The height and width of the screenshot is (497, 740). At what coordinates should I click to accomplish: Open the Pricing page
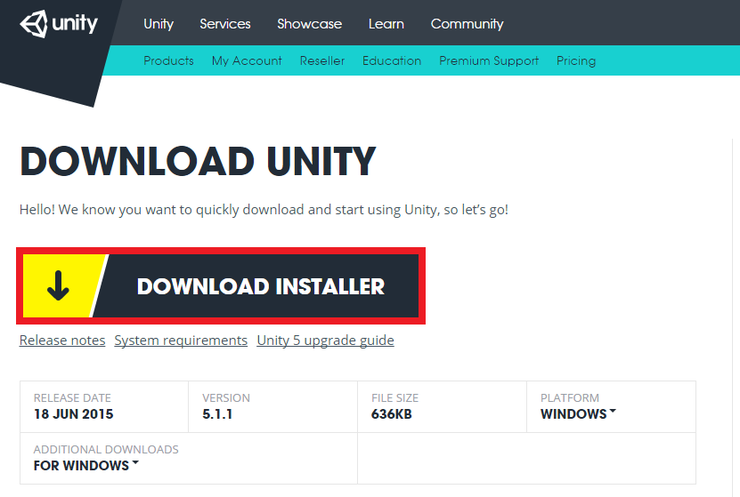pyautogui.click(x=576, y=60)
